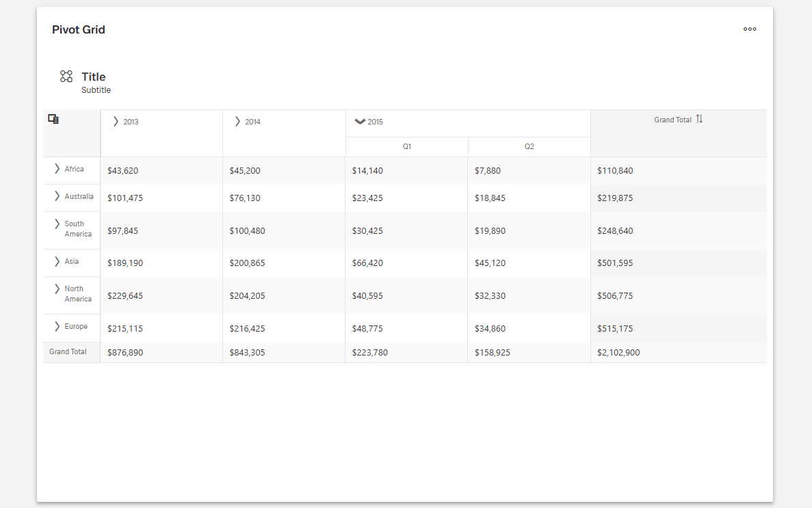Expand the 2013 column
Image resolution: width=812 pixels, height=508 pixels.
coord(116,122)
